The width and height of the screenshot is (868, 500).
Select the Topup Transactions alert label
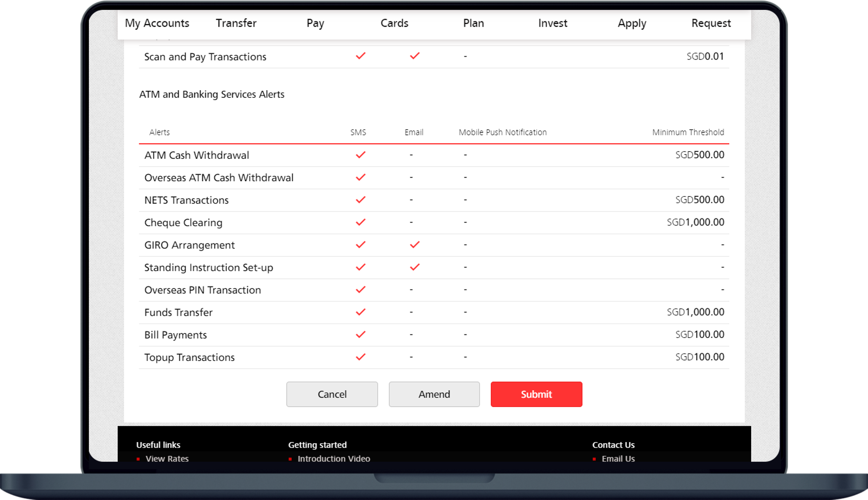coord(189,357)
